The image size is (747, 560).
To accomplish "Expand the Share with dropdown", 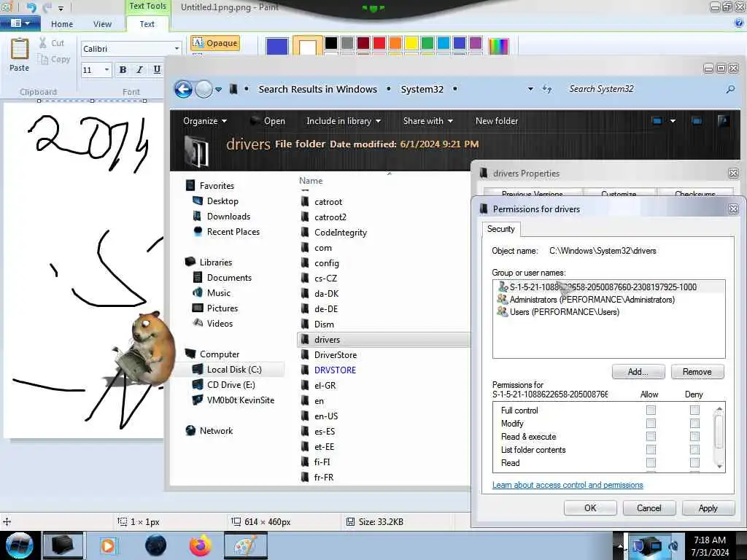I will tap(427, 121).
